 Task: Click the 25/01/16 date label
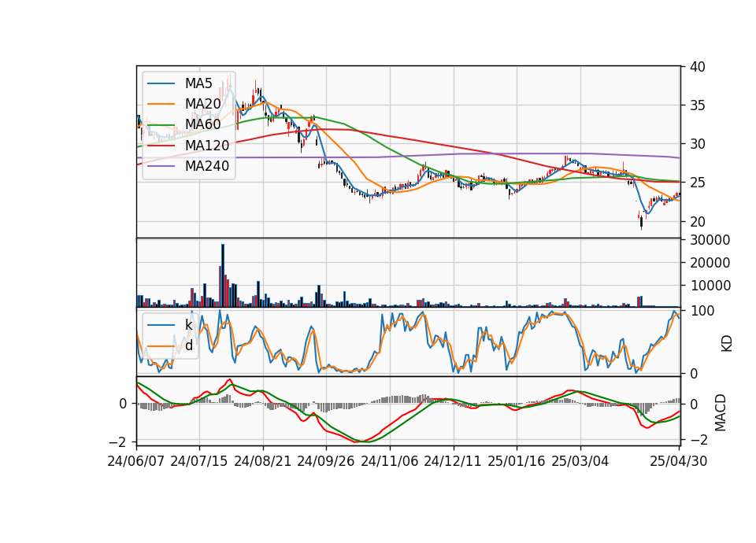click(x=517, y=461)
